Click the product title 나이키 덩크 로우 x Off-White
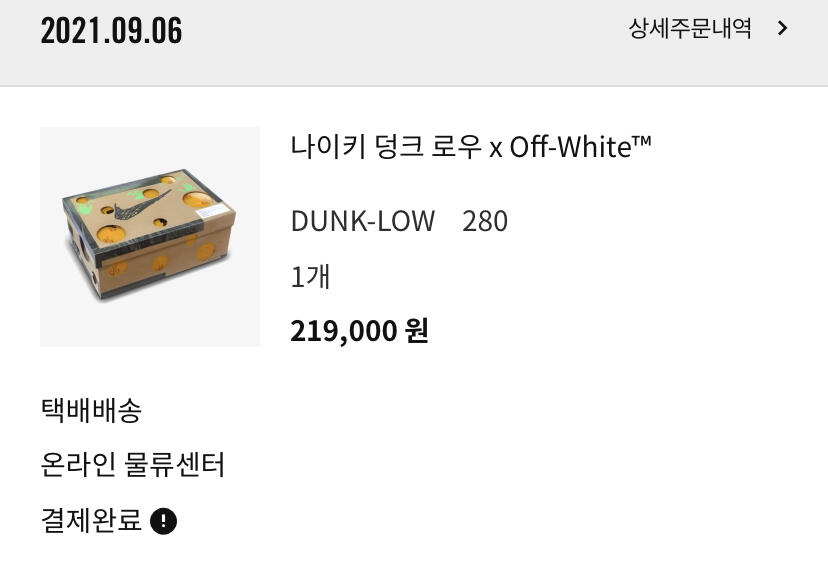Screen dimensions: 828x573 471,146
